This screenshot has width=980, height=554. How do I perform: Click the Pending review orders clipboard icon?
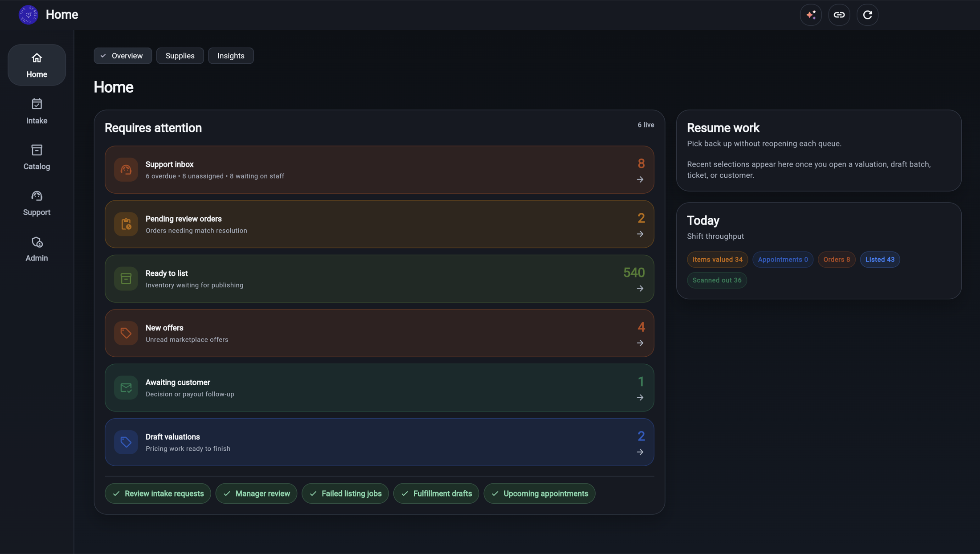pyautogui.click(x=126, y=224)
